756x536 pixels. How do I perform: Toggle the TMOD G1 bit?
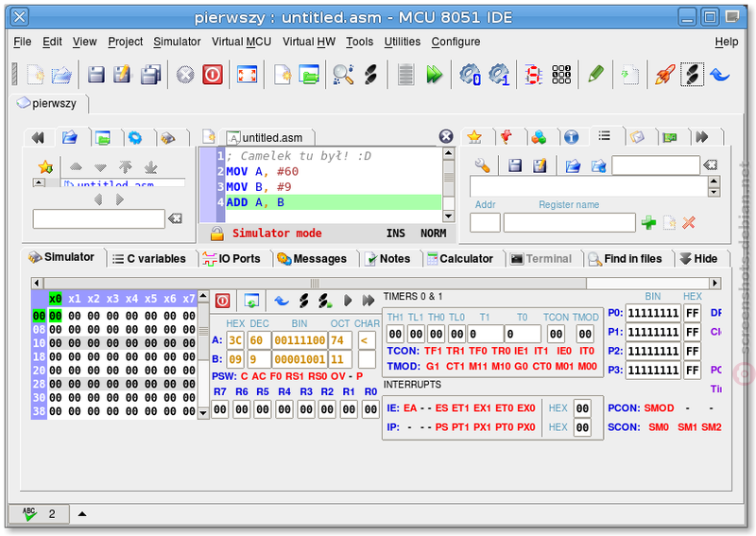click(433, 366)
